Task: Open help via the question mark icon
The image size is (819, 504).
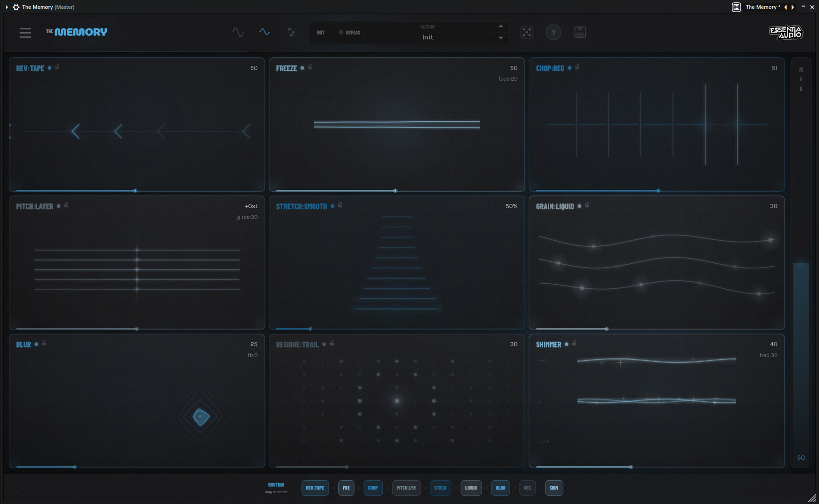Action: point(553,32)
